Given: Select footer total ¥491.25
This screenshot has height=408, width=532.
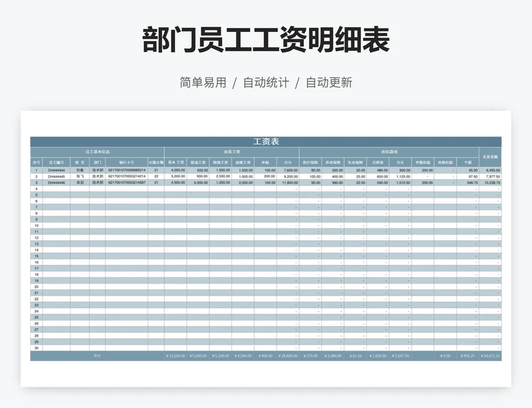Looking at the screenshot, I should pos(467,356).
